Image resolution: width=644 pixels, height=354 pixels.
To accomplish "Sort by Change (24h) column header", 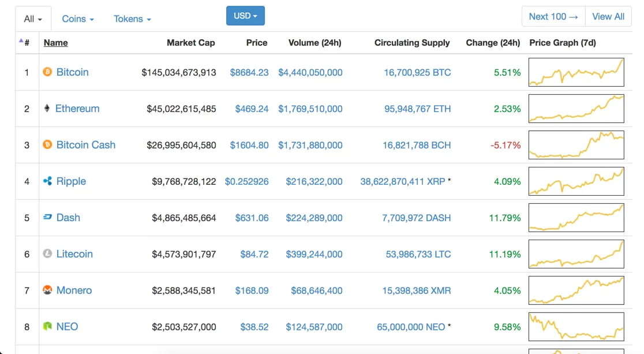I will point(493,43).
